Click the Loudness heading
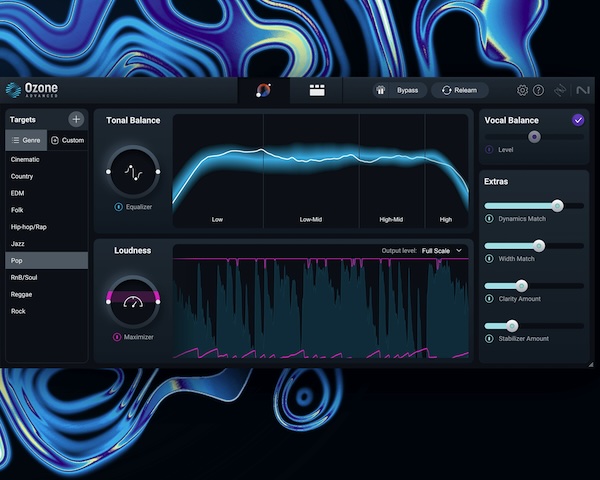 pos(132,250)
